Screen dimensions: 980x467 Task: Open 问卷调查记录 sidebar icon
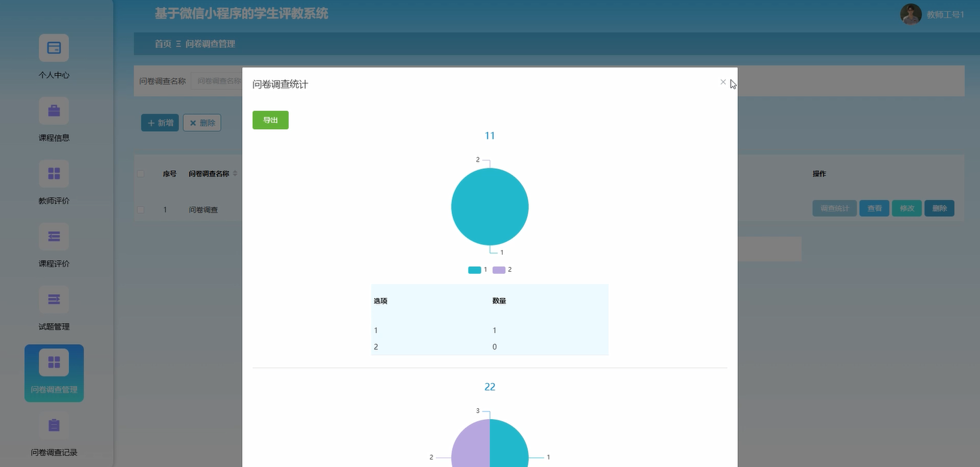[53, 425]
